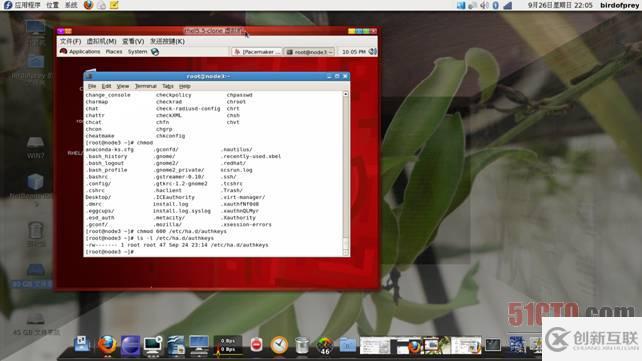
Task: Open the blue folder icon in dock
Action: click(x=348, y=345)
